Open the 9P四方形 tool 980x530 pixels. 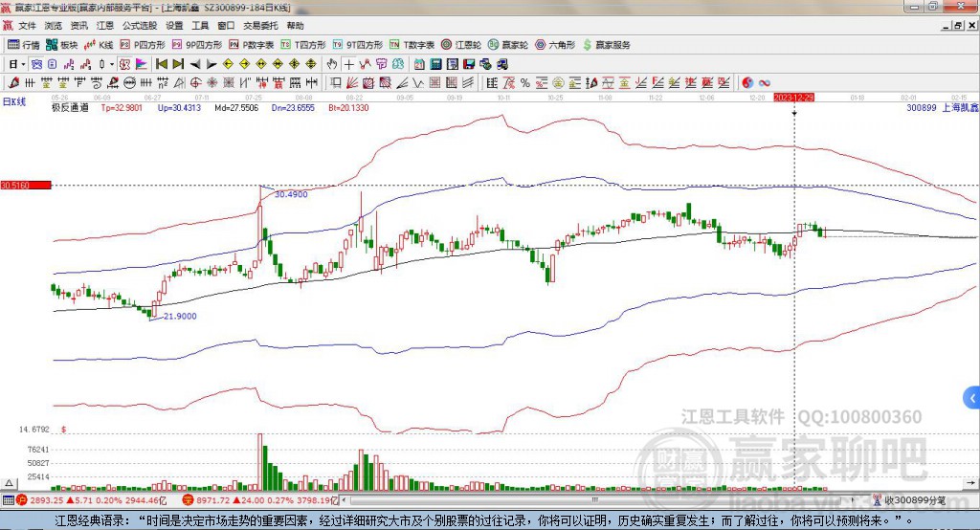[197, 45]
